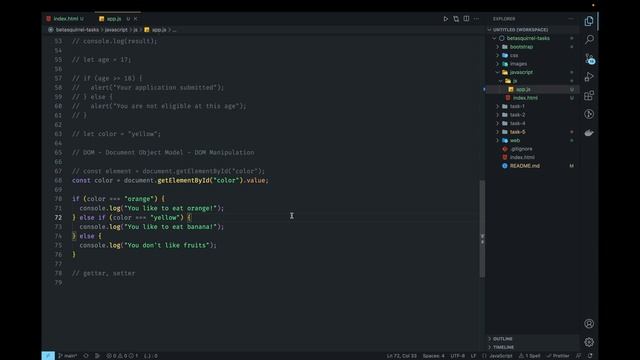Open editor More Actions ellipsis
Image resolution: width=640 pixels, height=360 pixels.
point(476,19)
